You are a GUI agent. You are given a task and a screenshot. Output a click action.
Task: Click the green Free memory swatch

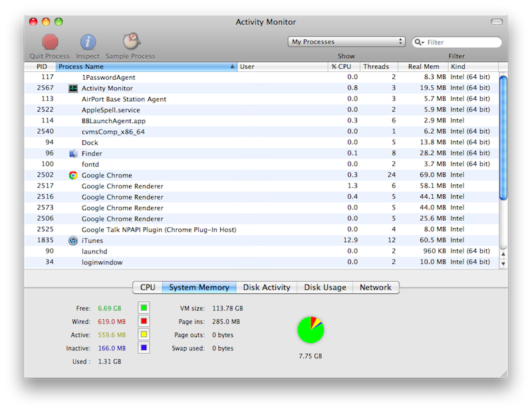(144, 308)
